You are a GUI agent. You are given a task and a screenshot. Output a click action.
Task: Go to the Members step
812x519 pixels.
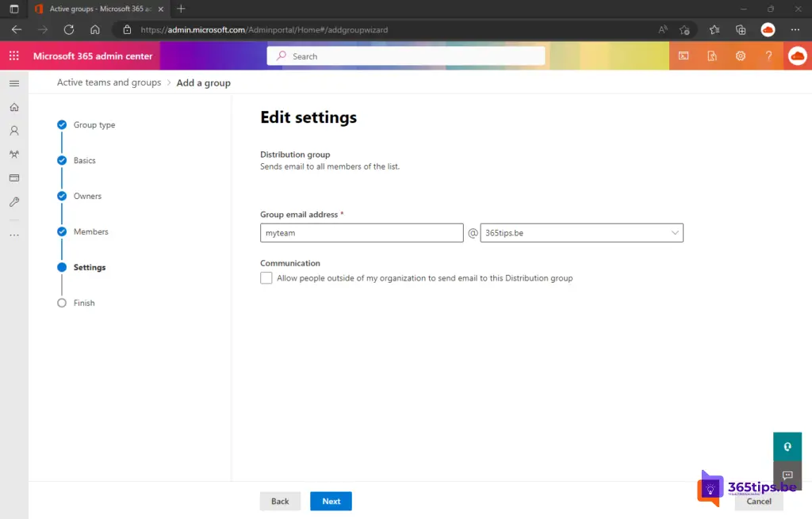[90, 232]
